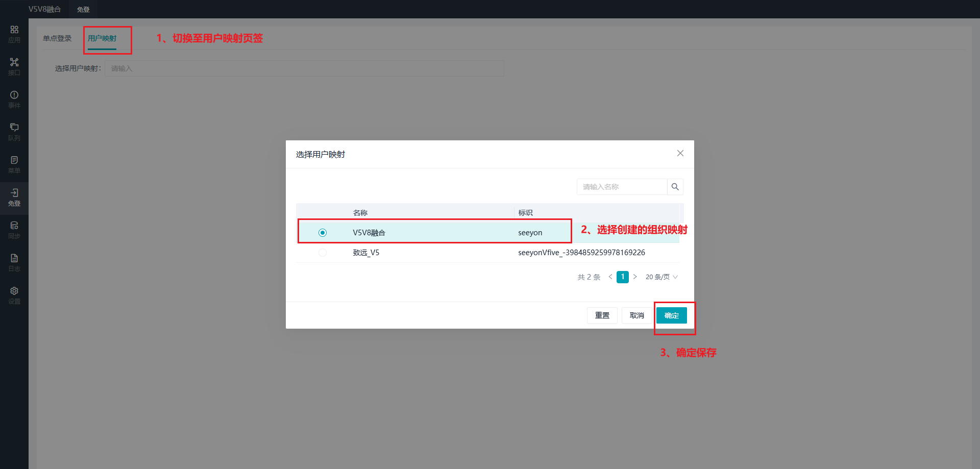
Task: Close the 选择用户映射 dialog
Action: coord(680,153)
